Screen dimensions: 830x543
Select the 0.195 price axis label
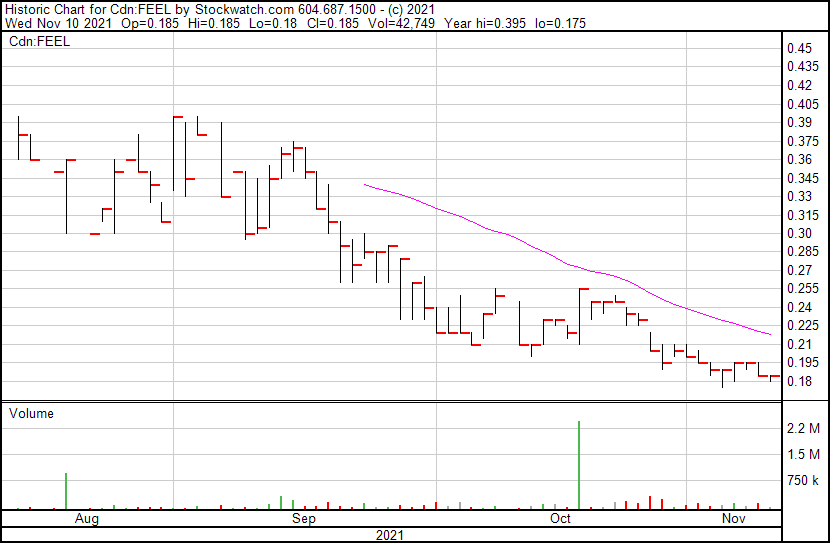tap(803, 363)
